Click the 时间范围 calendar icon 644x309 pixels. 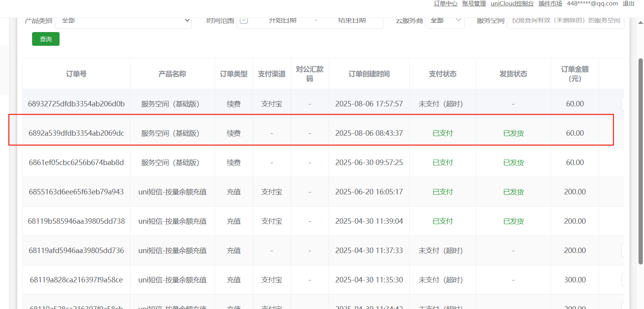[x=244, y=20]
